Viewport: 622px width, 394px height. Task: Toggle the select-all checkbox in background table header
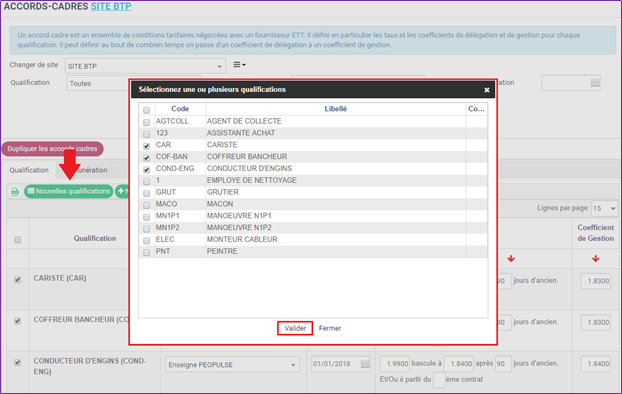point(17,240)
